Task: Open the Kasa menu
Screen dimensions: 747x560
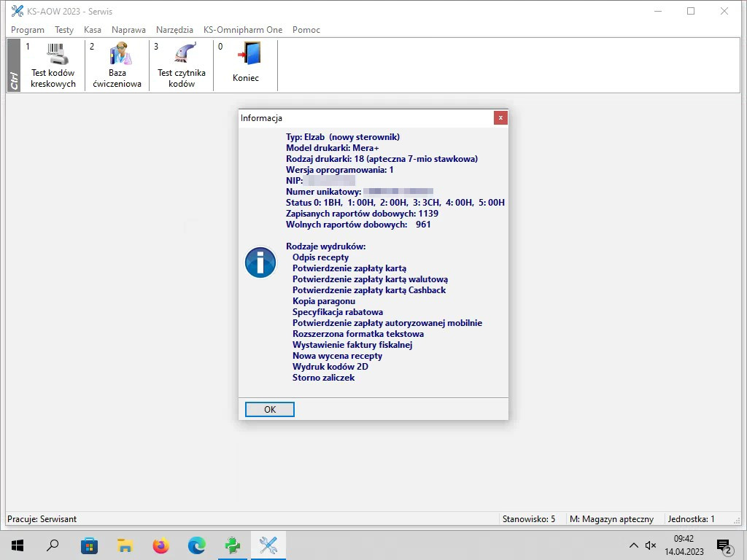Action: [x=93, y=29]
